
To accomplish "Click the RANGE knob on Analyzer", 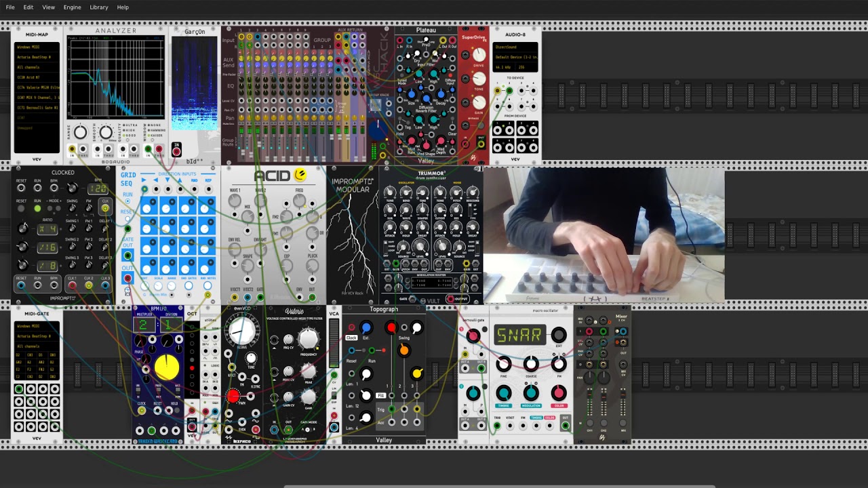I will [81, 133].
